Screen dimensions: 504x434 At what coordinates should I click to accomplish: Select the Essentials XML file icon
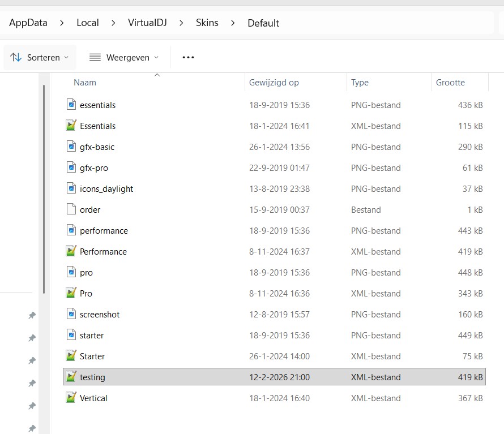click(x=71, y=126)
